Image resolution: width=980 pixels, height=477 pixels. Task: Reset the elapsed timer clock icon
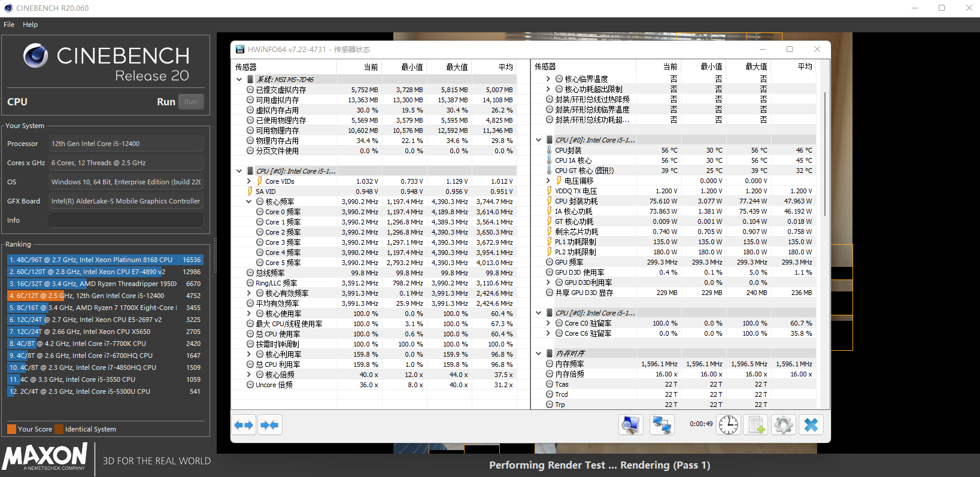(x=729, y=425)
